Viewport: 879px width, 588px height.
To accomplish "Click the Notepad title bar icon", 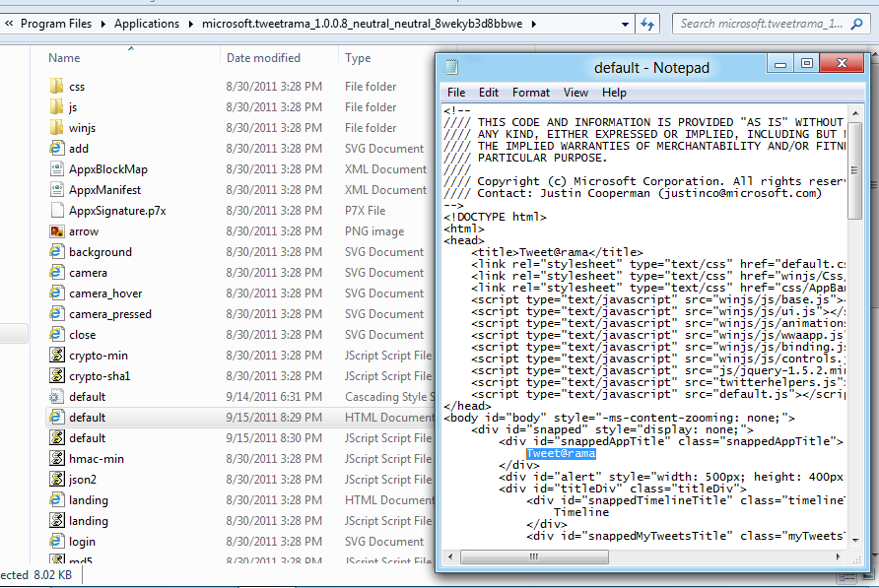I will 452,68.
